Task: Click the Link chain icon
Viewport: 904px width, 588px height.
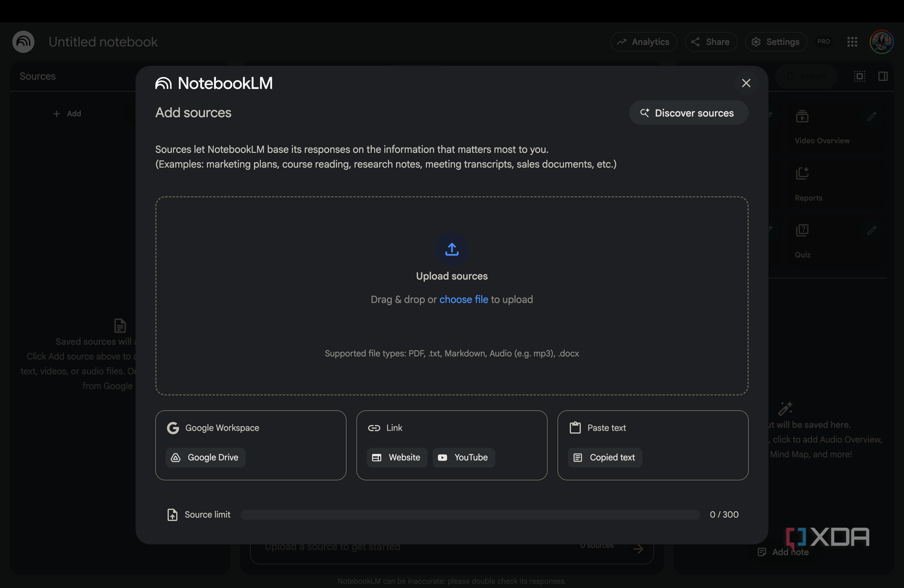Action: click(x=374, y=428)
